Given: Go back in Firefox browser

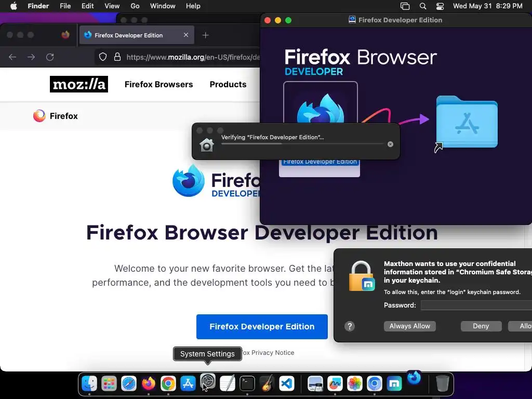Looking at the screenshot, I should click(x=12, y=57).
